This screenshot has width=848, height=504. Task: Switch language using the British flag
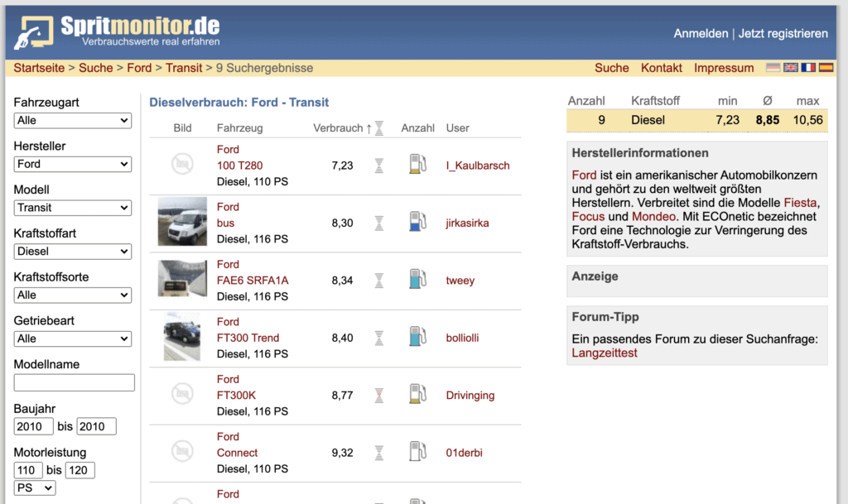(x=791, y=68)
